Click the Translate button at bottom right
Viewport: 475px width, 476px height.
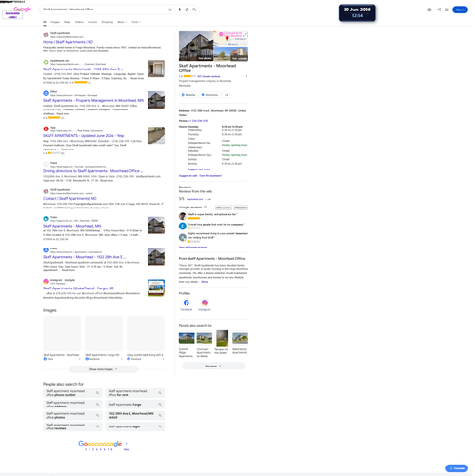click(x=457, y=468)
